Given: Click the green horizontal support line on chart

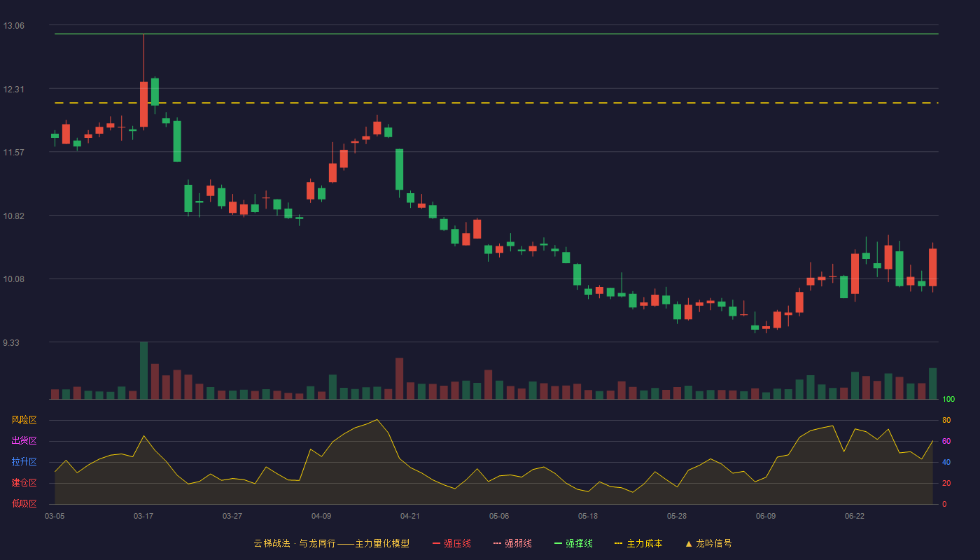Looking at the screenshot, I should pyautogui.click(x=496, y=34).
